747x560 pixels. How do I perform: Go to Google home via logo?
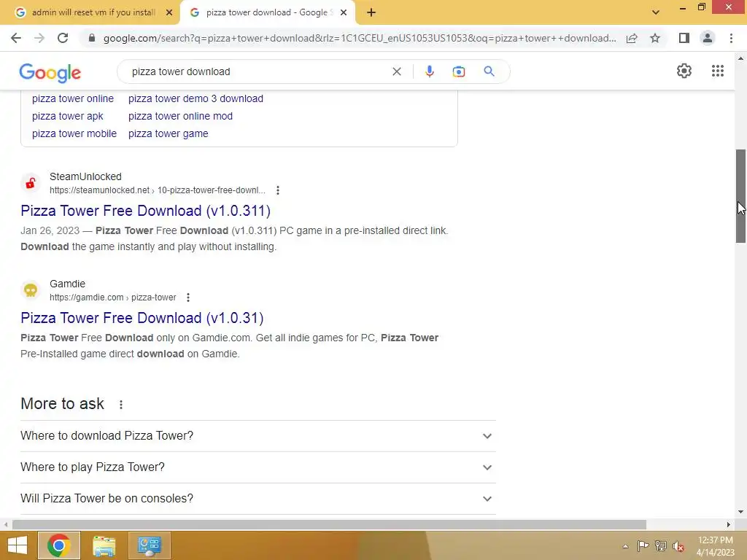pos(50,72)
